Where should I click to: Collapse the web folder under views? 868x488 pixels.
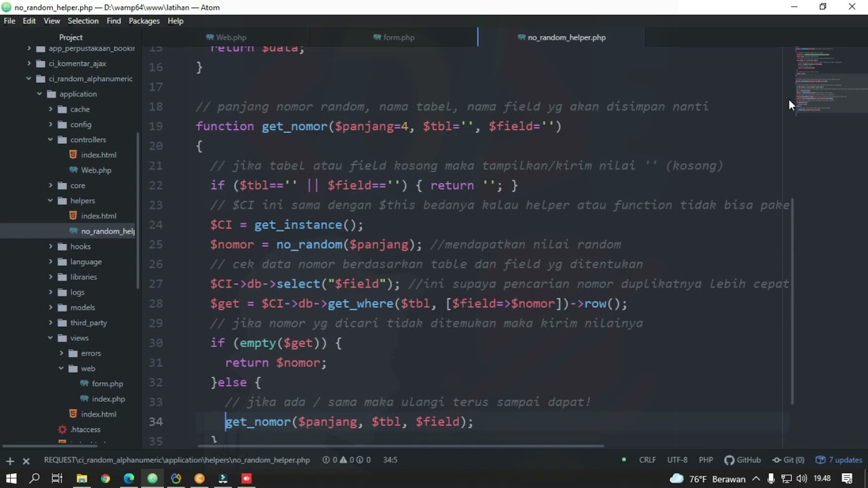[x=61, y=369]
